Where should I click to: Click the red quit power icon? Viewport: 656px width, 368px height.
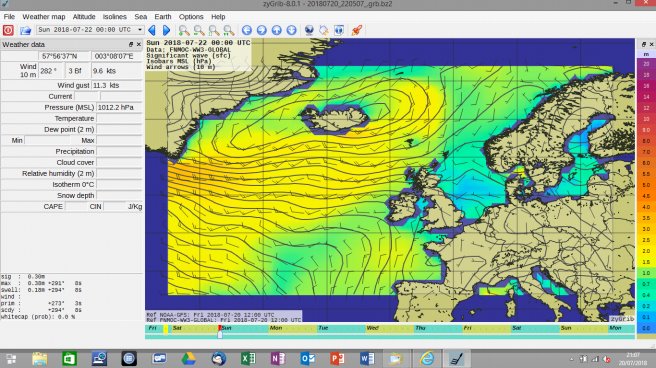[8, 30]
